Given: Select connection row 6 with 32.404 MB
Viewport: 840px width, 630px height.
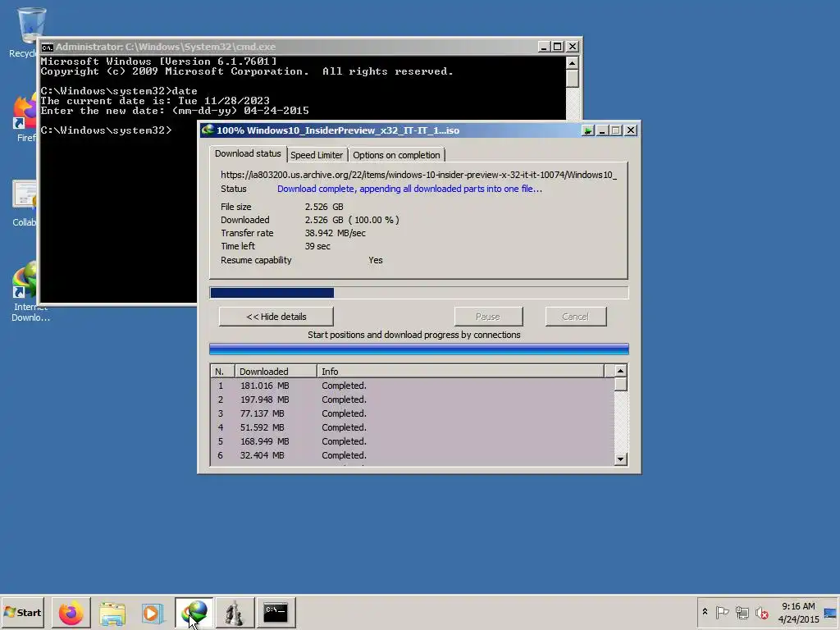Looking at the screenshot, I should click(x=412, y=455).
